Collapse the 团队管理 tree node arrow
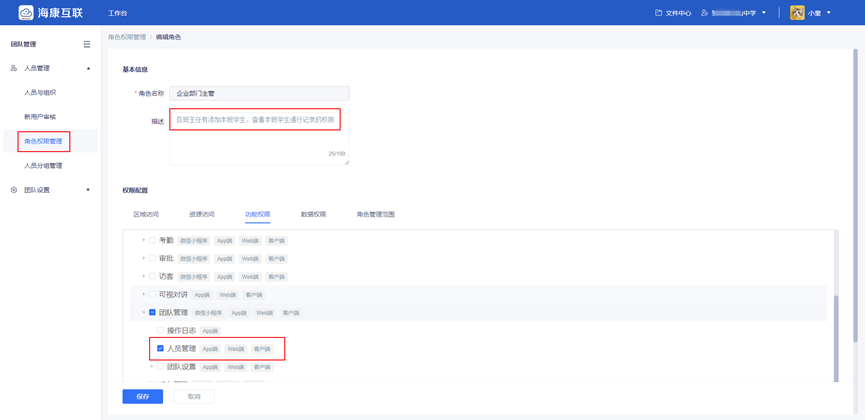The image size is (865, 420). pyautogui.click(x=143, y=313)
